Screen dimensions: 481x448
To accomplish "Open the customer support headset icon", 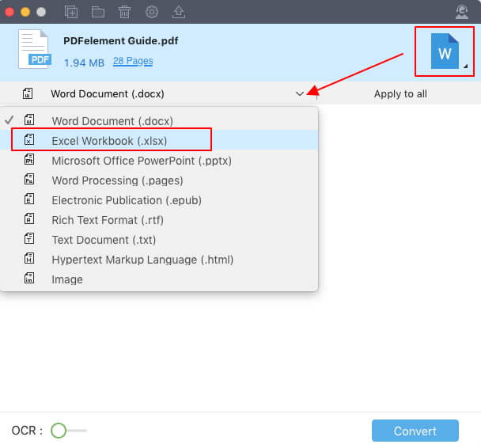I will point(462,12).
